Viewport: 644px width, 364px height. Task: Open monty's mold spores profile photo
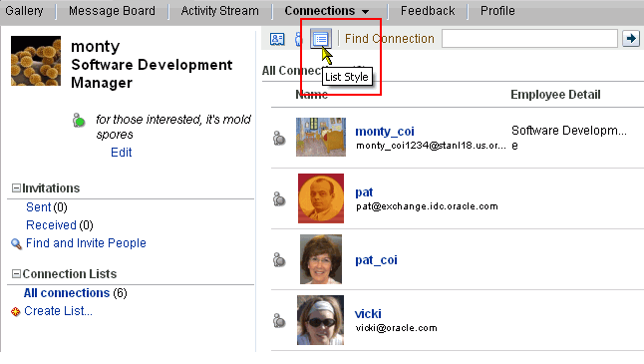[x=36, y=61]
